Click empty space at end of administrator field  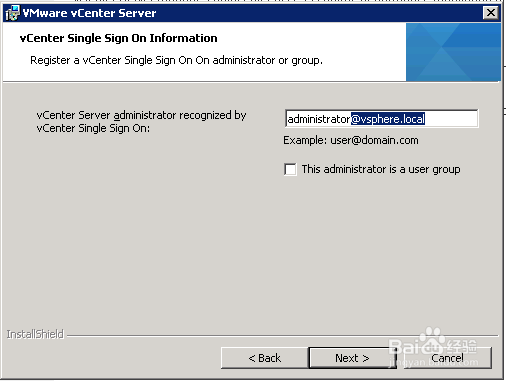coord(451,119)
